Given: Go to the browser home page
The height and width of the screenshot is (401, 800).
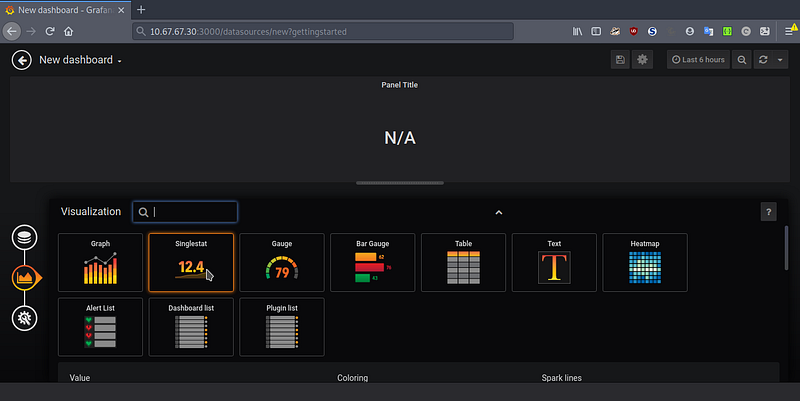Looking at the screenshot, I should 68,31.
